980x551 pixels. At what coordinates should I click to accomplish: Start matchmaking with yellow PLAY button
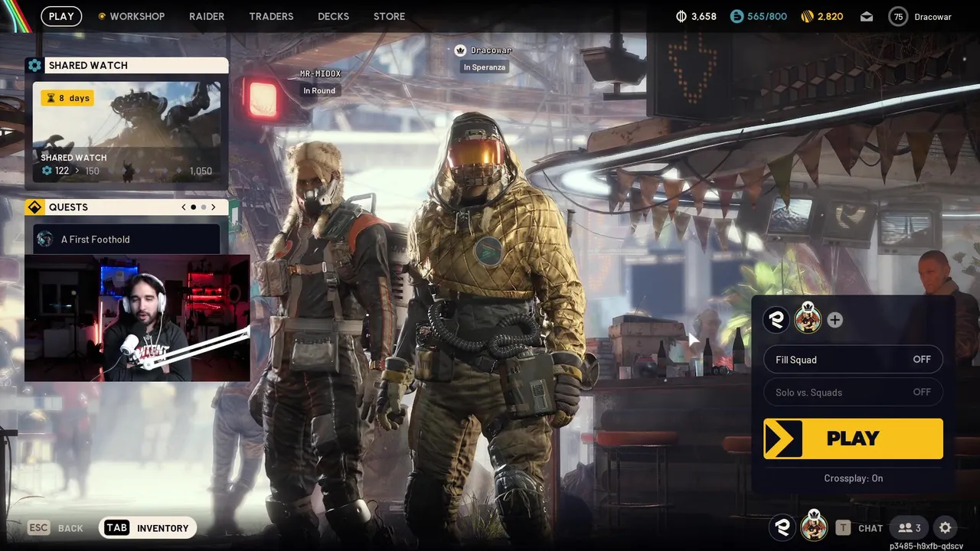[853, 439]
